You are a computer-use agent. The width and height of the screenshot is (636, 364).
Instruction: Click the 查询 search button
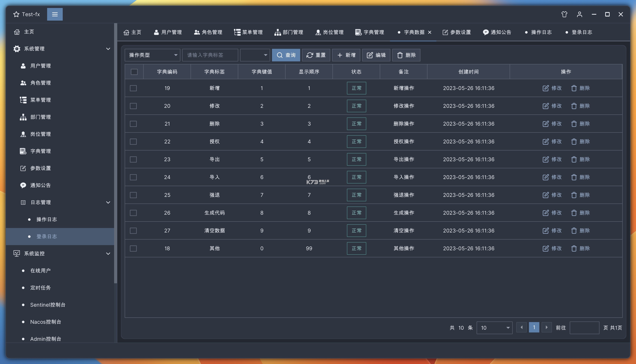(286, 55)
